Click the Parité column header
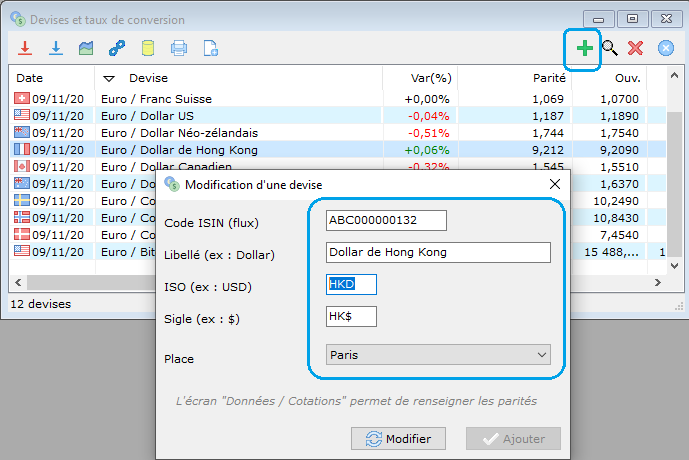The image size is (689, 460). [x=549, y=78]
